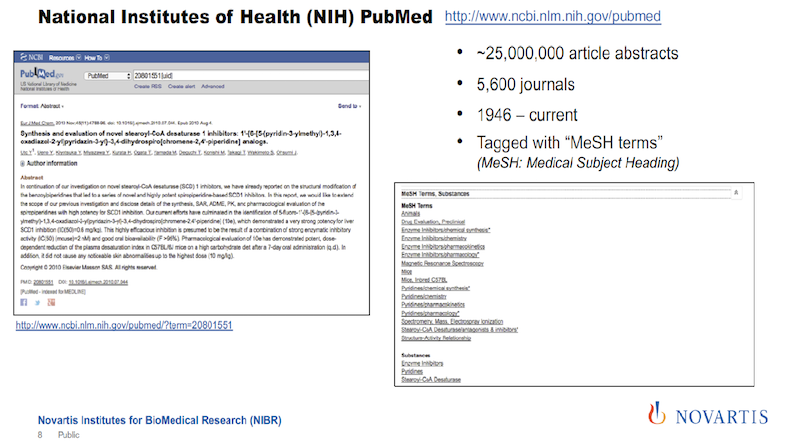Click Structure-Activity Relationship MeSH term

[x=436, y=338]
